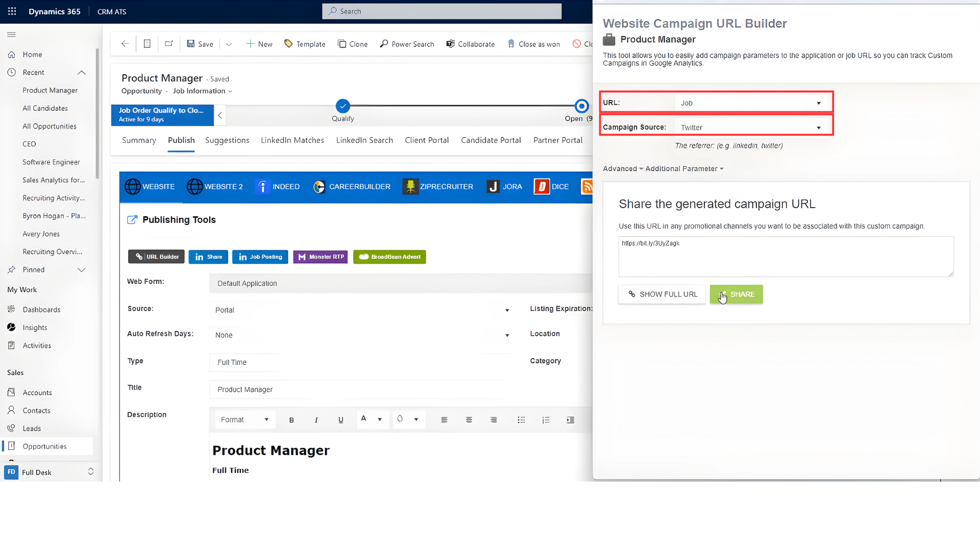Screen dimensions: 980x551
Task: Open the LinkedIn Matches tab
Action: (292, 140)
